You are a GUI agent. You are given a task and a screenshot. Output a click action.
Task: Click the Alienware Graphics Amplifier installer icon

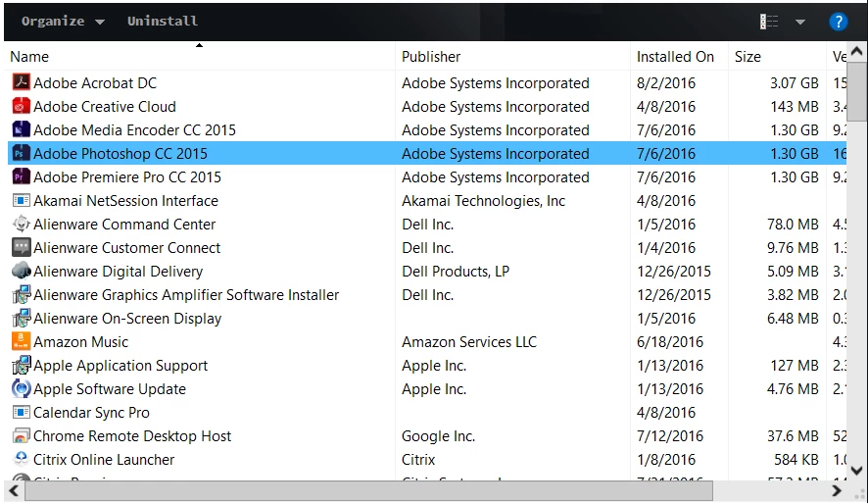pos(21,294)
